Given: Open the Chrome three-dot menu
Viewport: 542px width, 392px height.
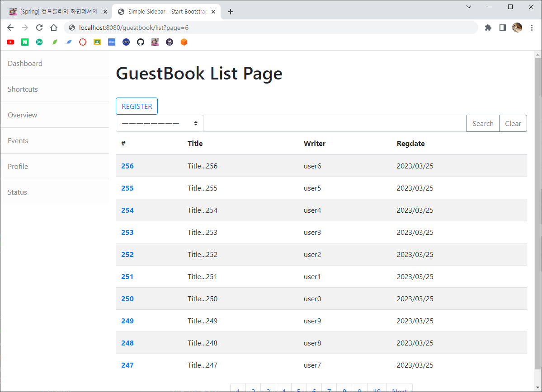Looking at the screenshot, I should tap(532, 28).
